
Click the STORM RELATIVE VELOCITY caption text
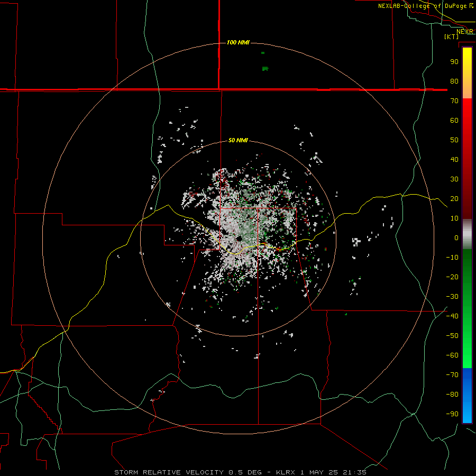169,472
